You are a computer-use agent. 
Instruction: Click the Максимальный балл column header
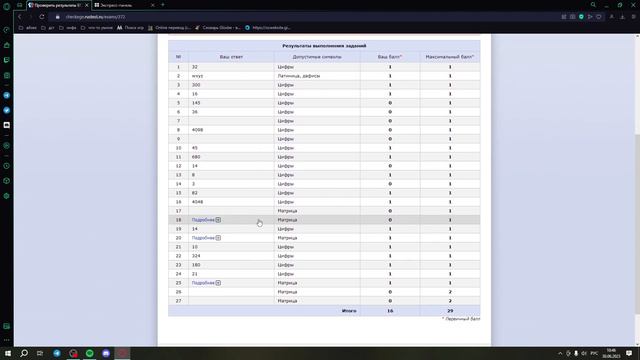(x=450, y=57)
